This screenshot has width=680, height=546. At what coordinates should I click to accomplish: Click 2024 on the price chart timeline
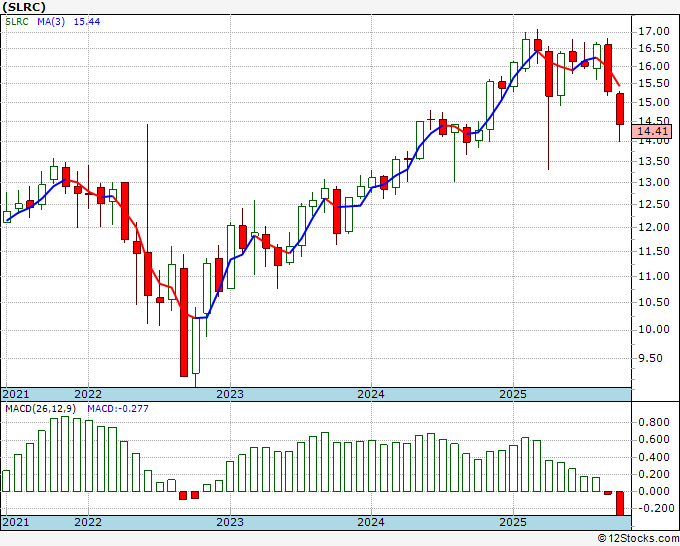[x=371, y=394]
